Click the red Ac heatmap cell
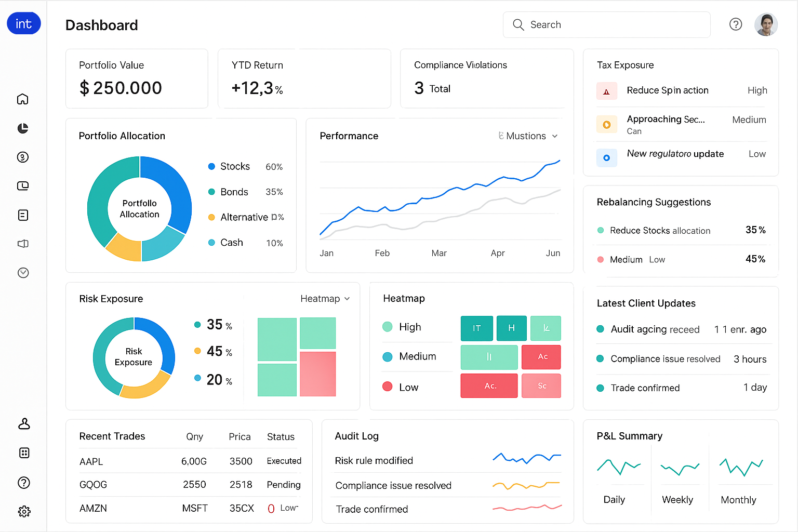The image size is (798, 532). click(x=541, y=357)
